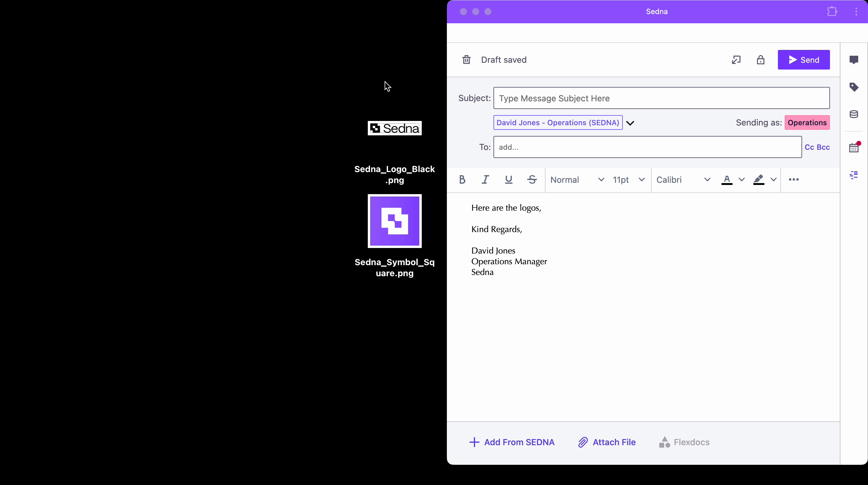
Task: Open the calendar icon with red badge
Action: 854,147
